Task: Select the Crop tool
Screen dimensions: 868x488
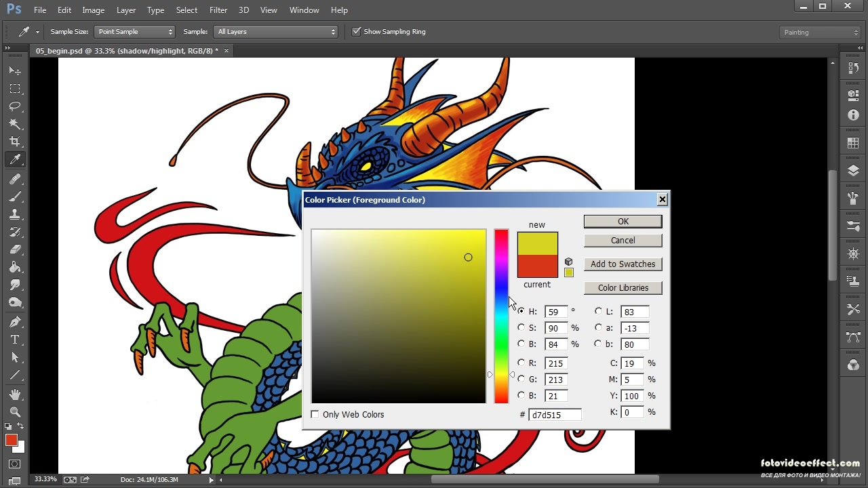Action: coord(15,142)
